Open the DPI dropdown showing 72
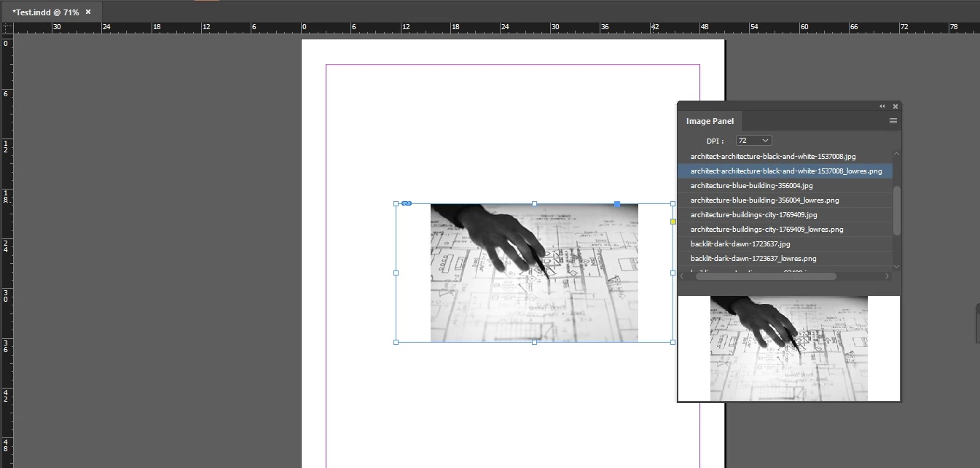 click(753, 140)
